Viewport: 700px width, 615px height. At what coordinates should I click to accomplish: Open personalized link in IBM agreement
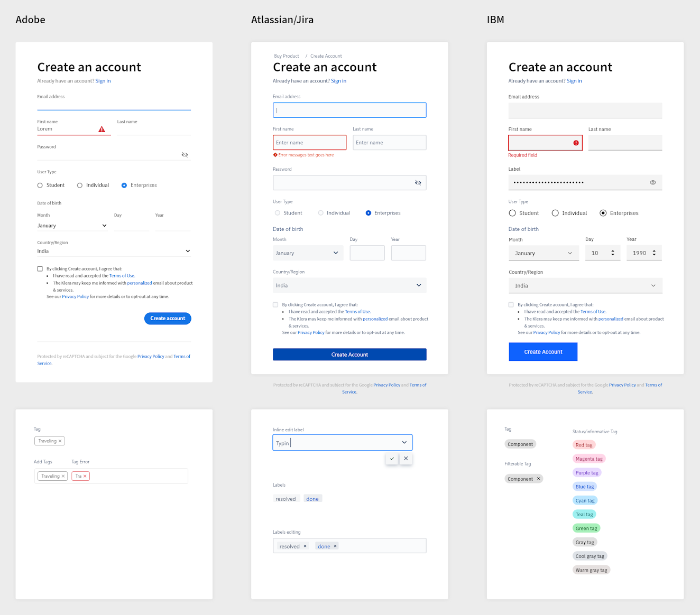pyautogui.click(x=611, y=319)
